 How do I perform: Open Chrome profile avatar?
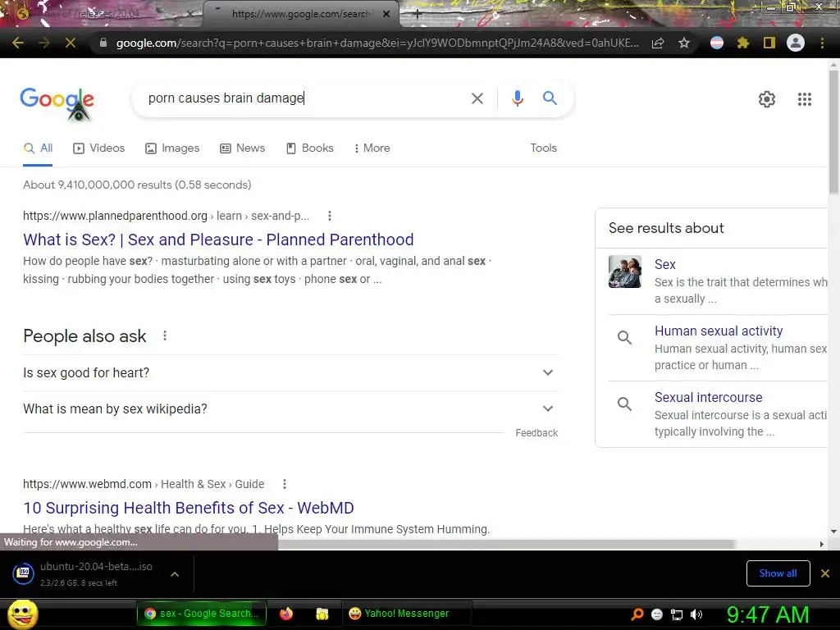click(x=796, y=43)
